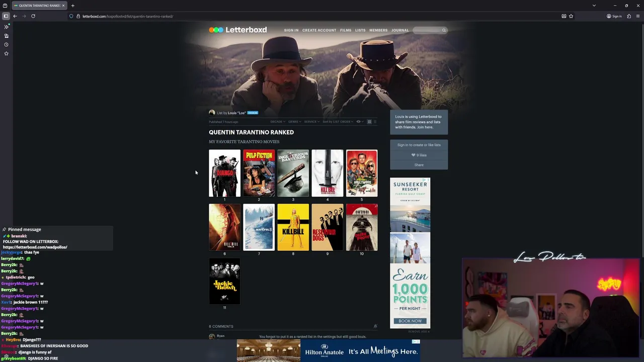Click the site lock icon in address bar
Viewport: 644px width, 362px height.
click(78, 16)
